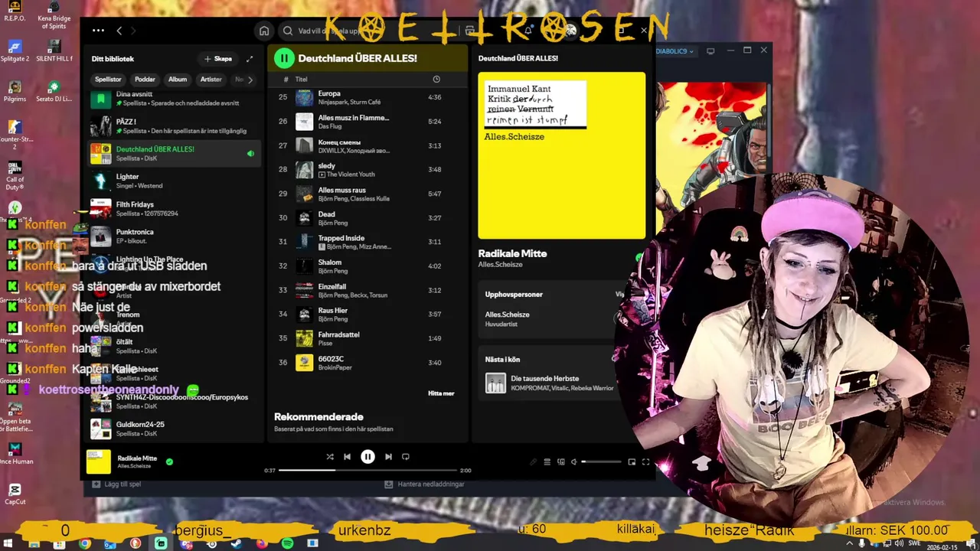Filter library by Poddar
The image size is (980, 551).
145,80
